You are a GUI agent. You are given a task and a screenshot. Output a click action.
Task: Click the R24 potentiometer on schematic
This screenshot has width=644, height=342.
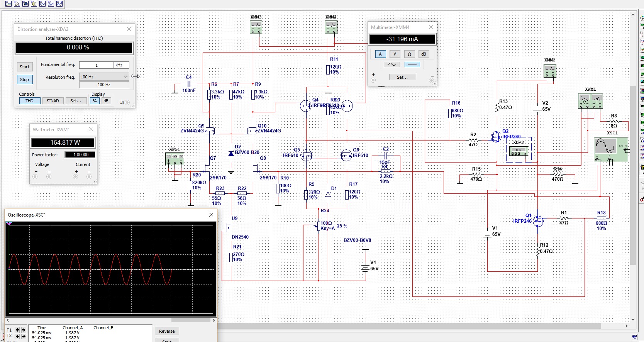tap(319, 225)
